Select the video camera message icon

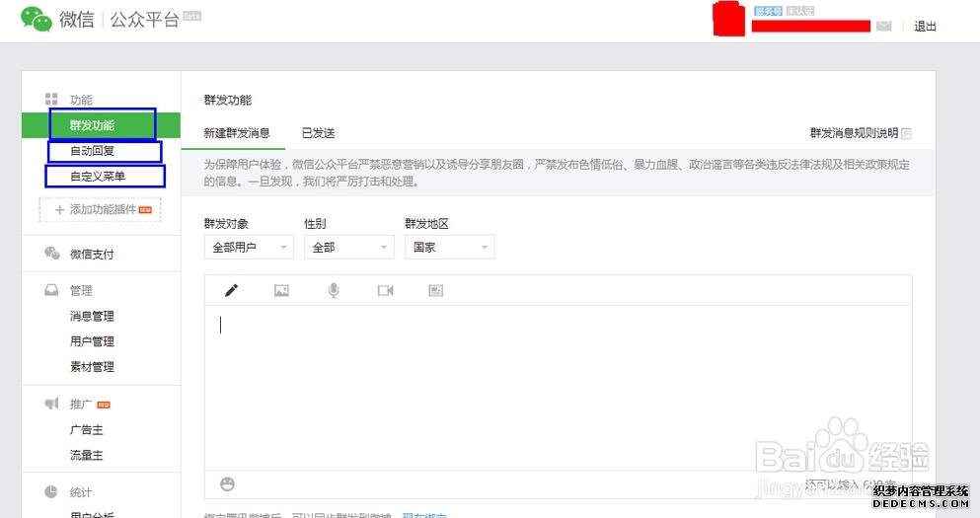tap(386, 290)
